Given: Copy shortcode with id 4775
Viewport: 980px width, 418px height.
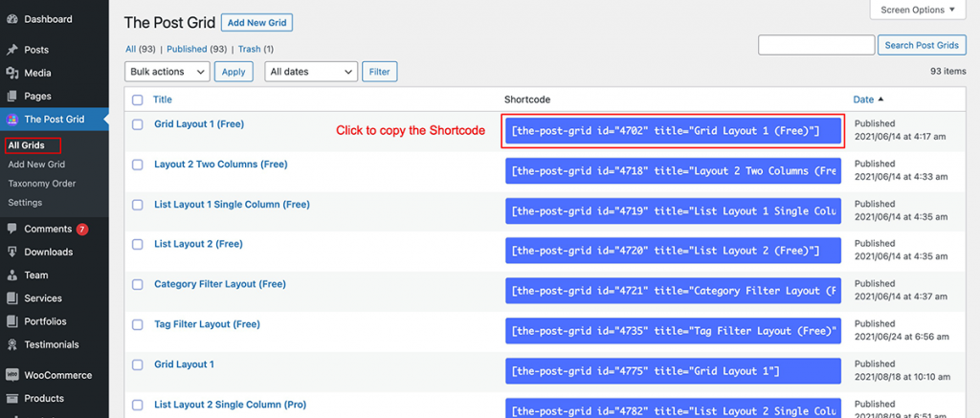Looking at the screenshot, I should click(673, 371).
